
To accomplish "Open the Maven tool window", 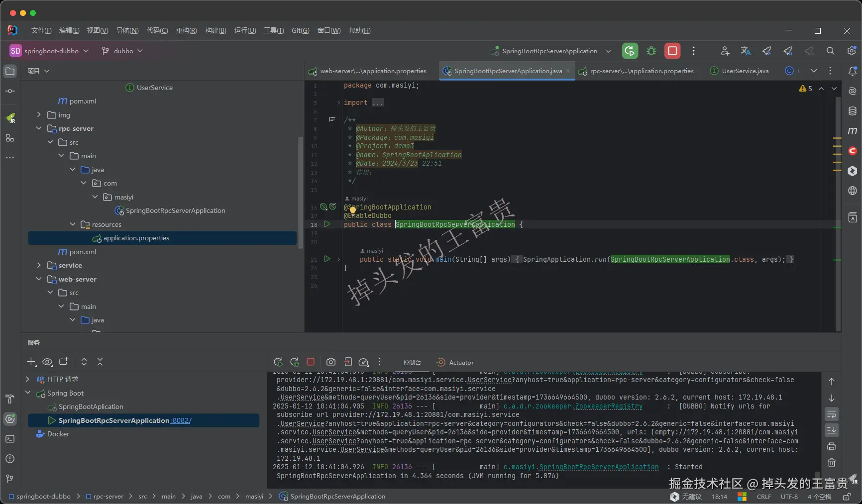I will [x=853, y=131].
